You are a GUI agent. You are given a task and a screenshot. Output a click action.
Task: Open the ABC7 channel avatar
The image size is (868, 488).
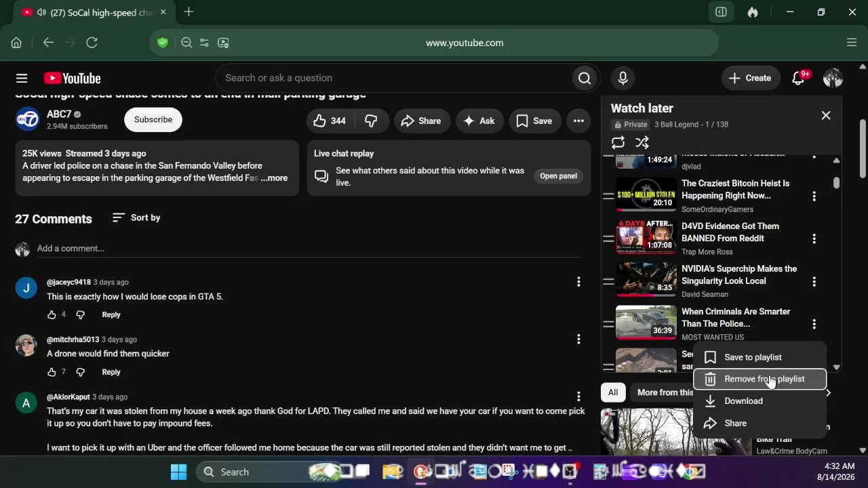[x=28, y=119]
